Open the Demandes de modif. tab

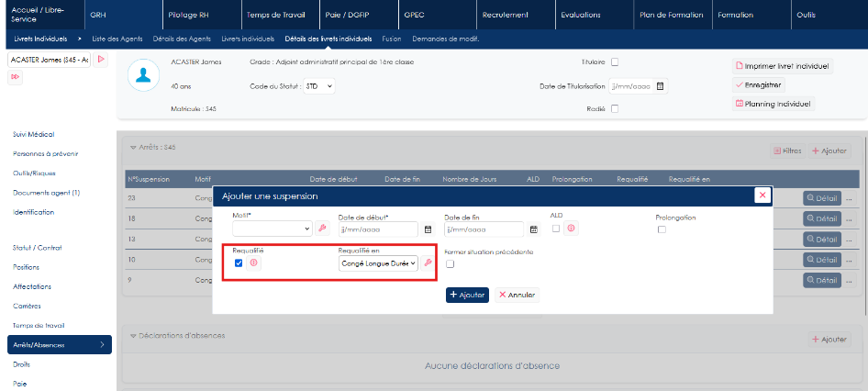[x=446, y=39]
